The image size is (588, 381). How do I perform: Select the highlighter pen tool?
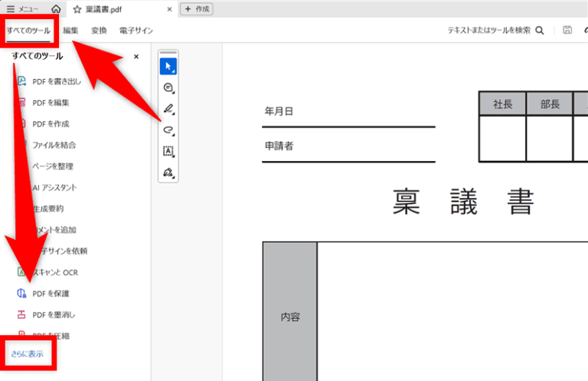tap(168, 109)
